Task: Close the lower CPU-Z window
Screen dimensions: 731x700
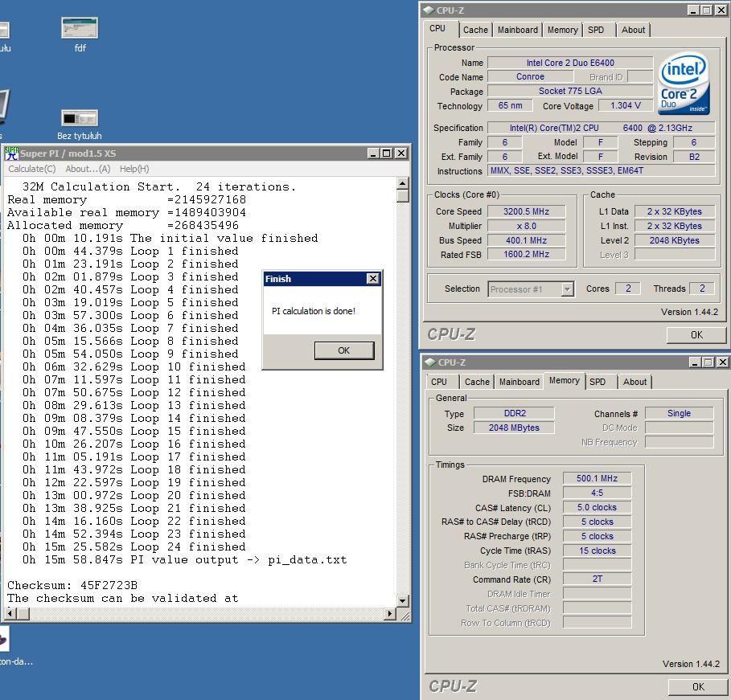Action: coord(721,362)
